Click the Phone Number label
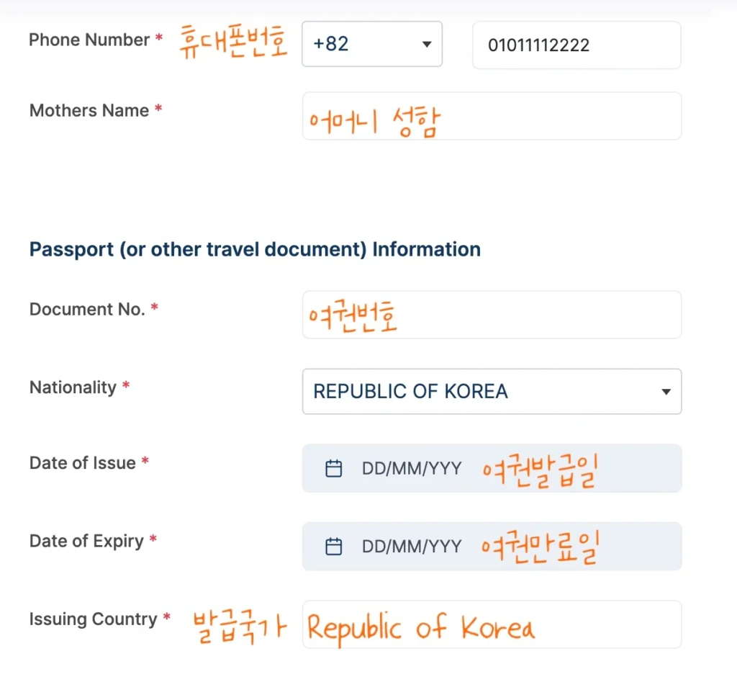 click(x=89, y=40)
